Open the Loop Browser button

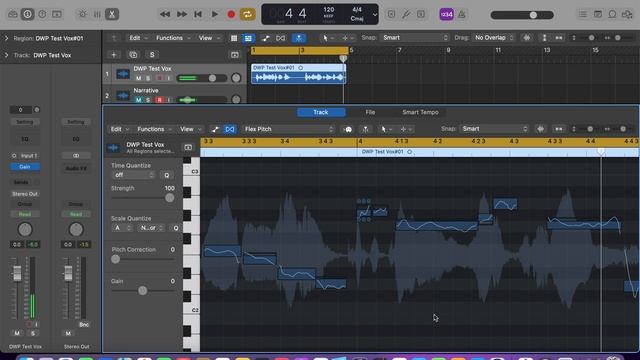612,14
